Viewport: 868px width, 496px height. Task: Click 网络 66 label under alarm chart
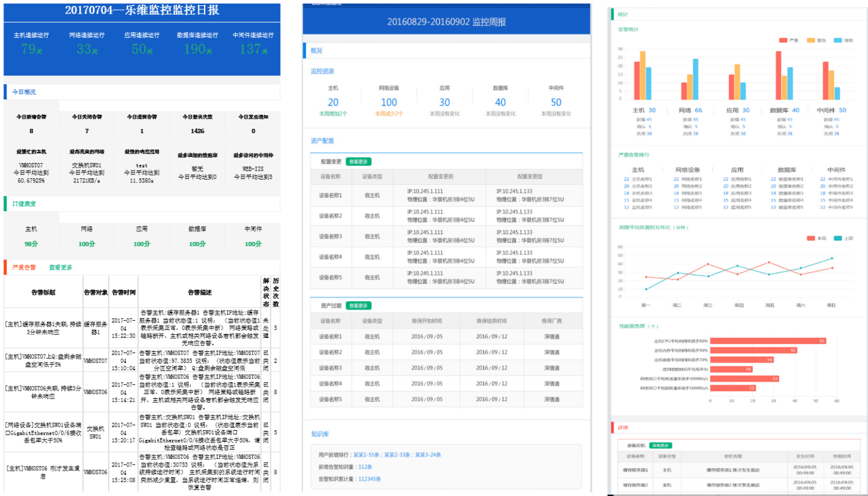[690, 110]
